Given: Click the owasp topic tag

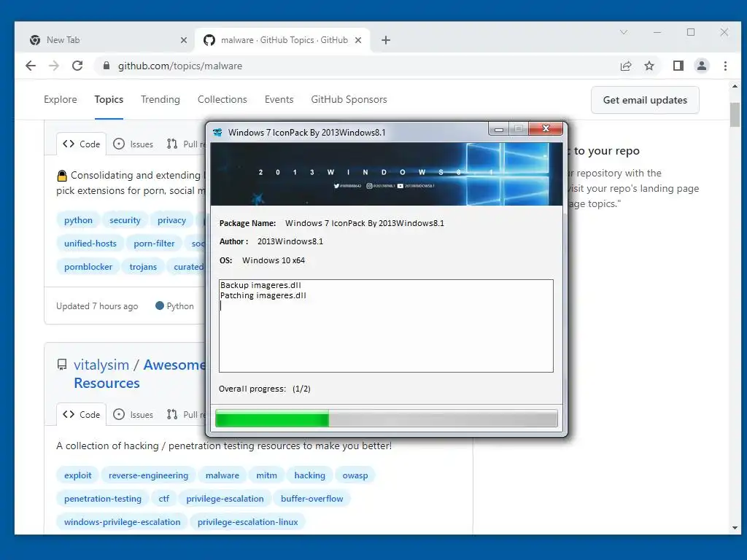Looking at the screenshot, I should point(355,475).
